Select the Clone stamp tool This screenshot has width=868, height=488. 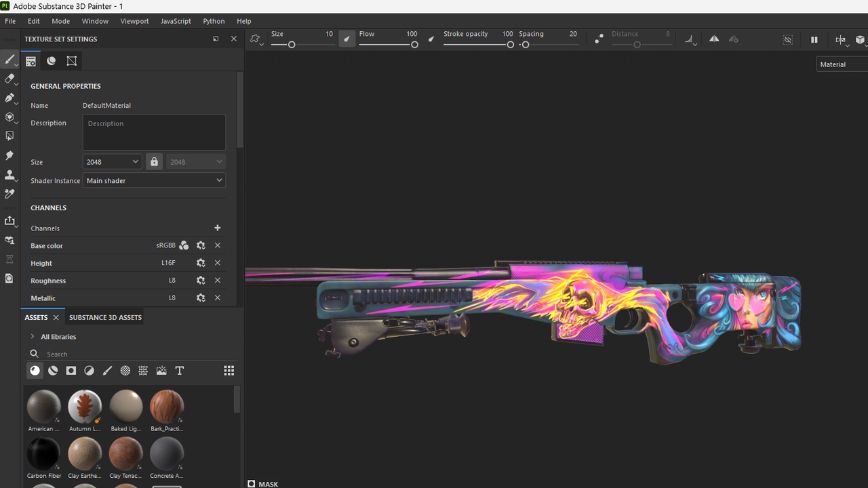[x=9, y=174]
